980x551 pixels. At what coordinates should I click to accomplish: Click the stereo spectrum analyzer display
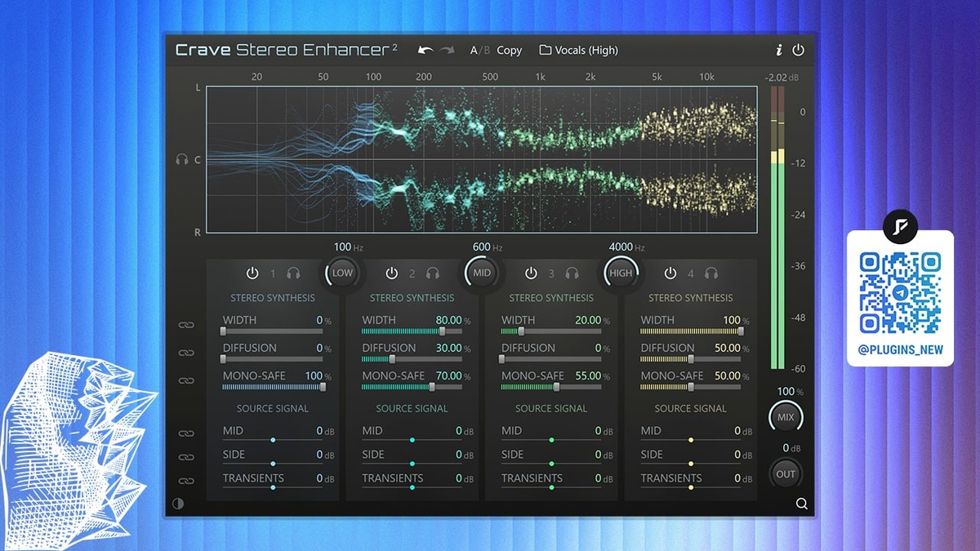point(482,159)
